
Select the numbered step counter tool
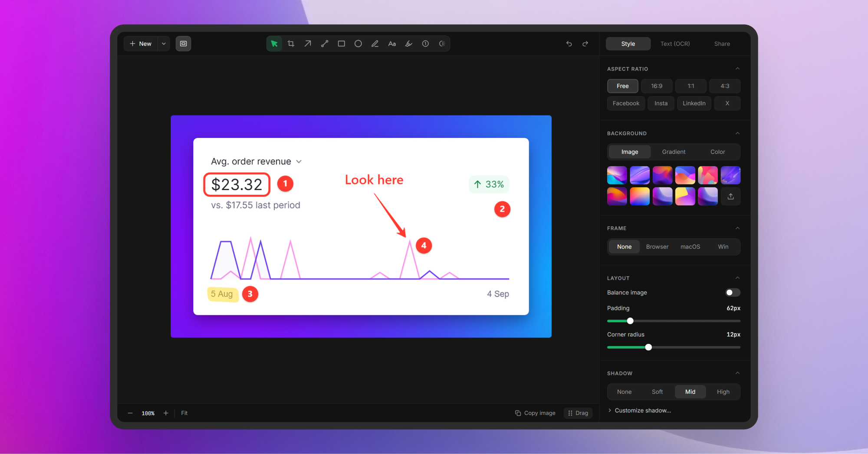pos(425,44)
